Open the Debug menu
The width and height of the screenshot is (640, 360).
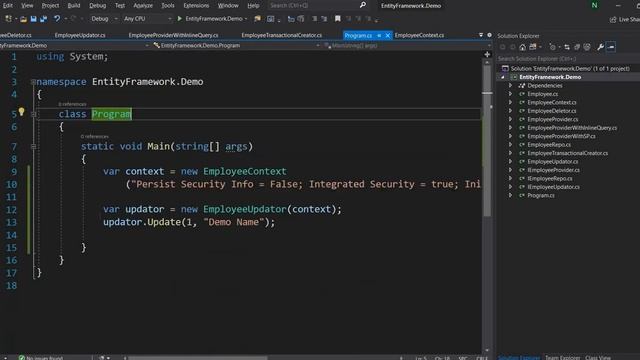tap(98, 6)
